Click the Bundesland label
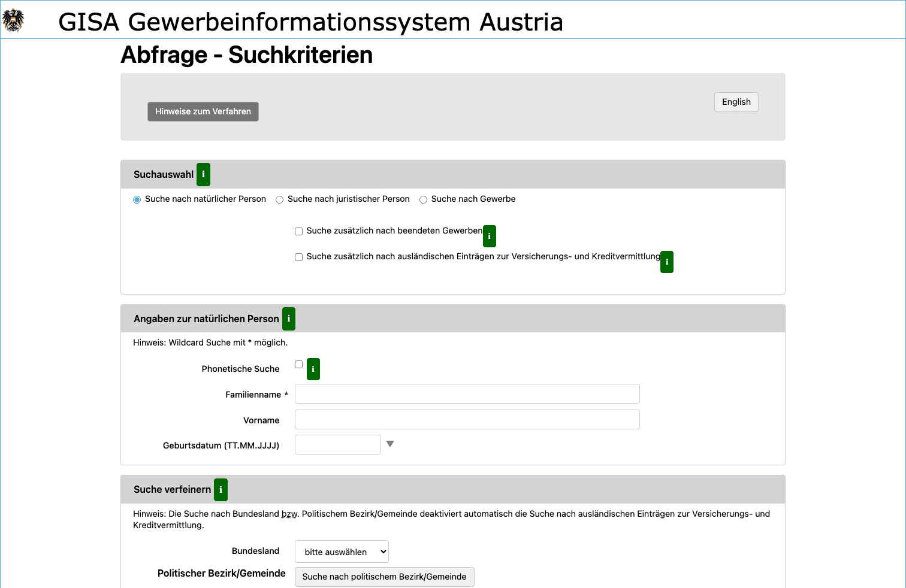906x588 pixels. tap(256, 551)
